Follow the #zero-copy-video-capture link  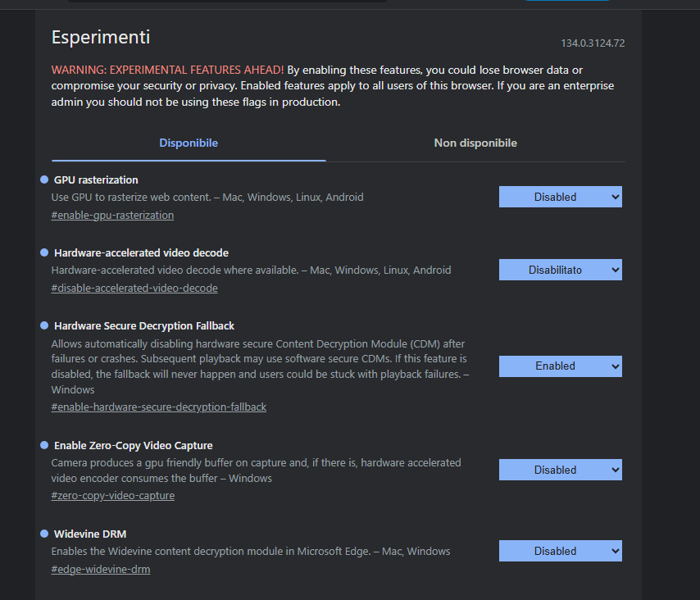(113, 496)
